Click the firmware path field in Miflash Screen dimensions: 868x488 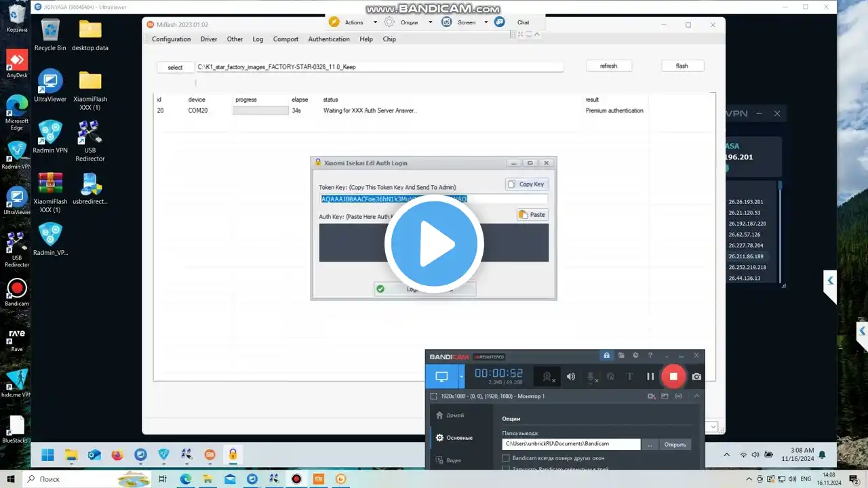(x=380, y=67)
